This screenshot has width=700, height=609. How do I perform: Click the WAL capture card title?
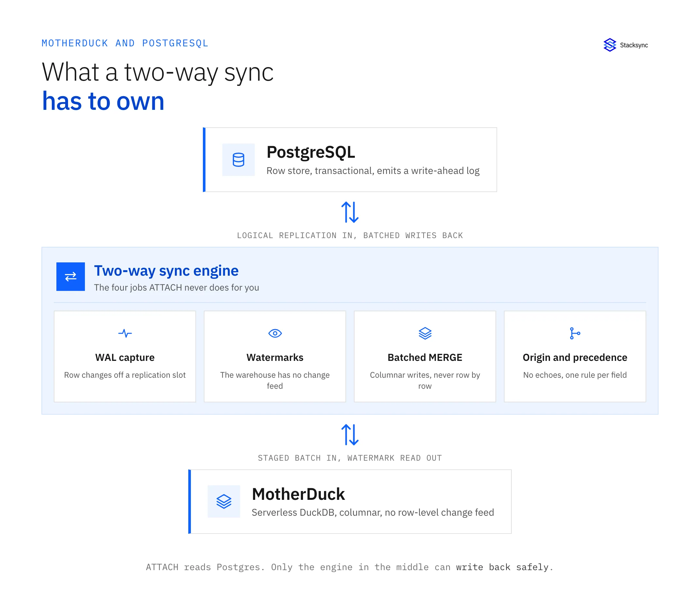click(x=125, y=358)
